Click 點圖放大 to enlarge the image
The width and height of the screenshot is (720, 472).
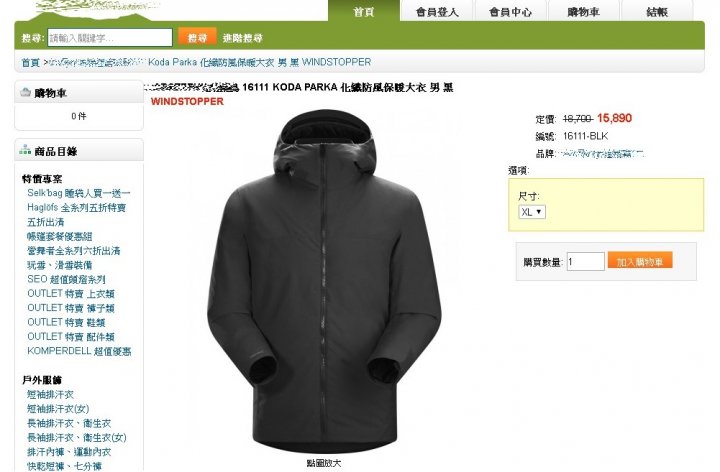tap(324, 463)
